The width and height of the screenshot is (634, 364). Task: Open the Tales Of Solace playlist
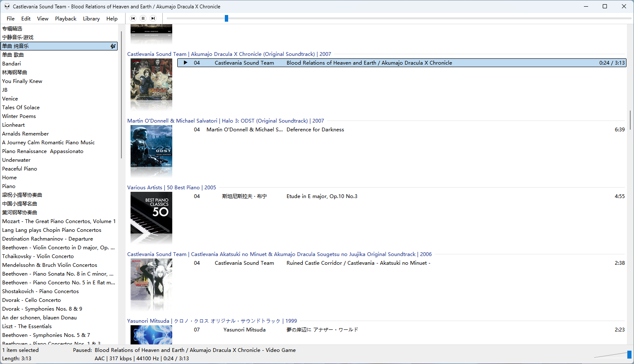point(59,108)
